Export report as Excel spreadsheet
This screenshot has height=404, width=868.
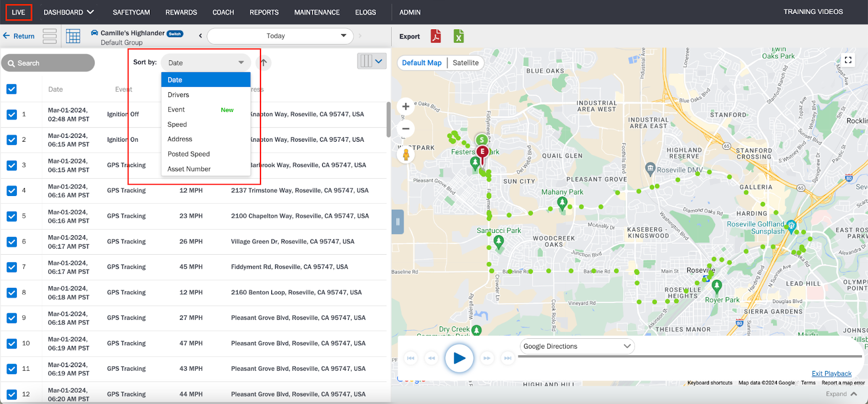(x=459, y=36)
